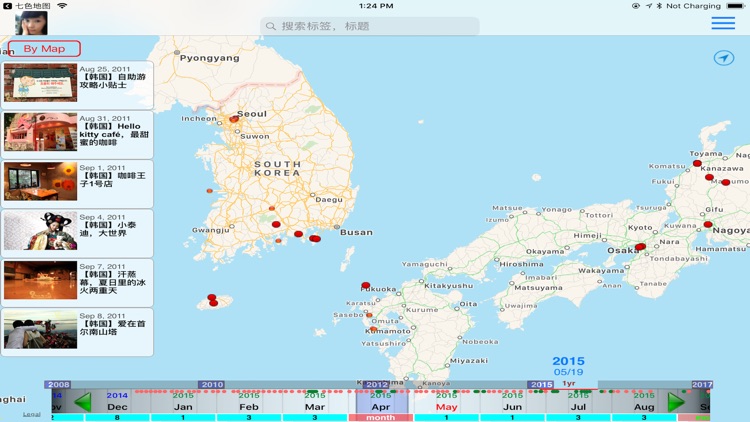The height and width of the screenshot is (422, 750).
Task: Tap the back-to-app arrow in status bar
Action: coord(8,6)
